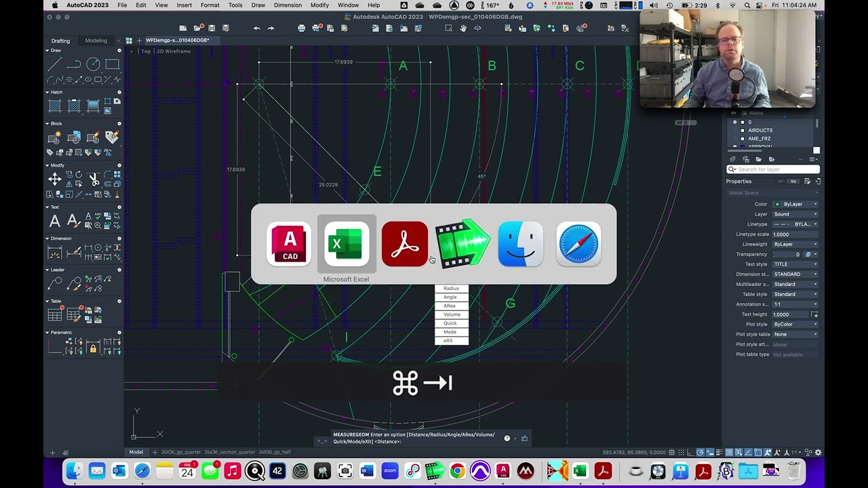Screen dimensions: 868x488
Task: Open the Dimension style STANDARD dropdown
Action: click(x=796, y=274)
